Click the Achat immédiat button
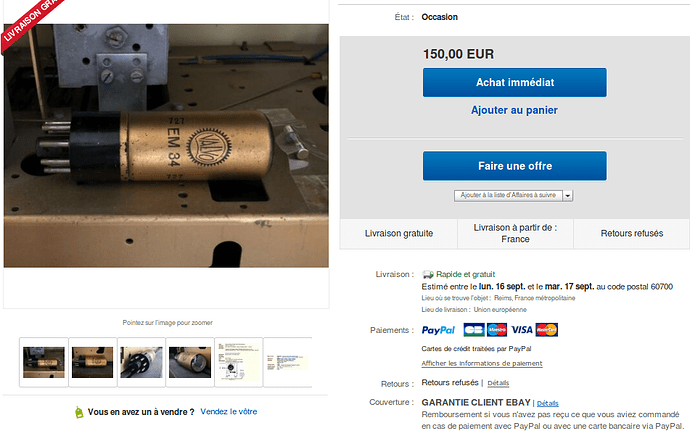The height and width of the screenshot is (431, 690). click(514, 82)
